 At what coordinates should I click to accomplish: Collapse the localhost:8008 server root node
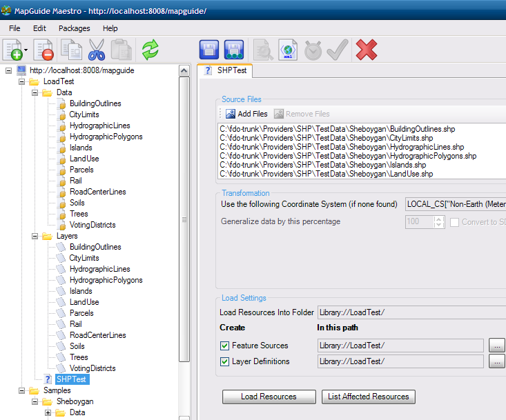click(x=9, y=70)
